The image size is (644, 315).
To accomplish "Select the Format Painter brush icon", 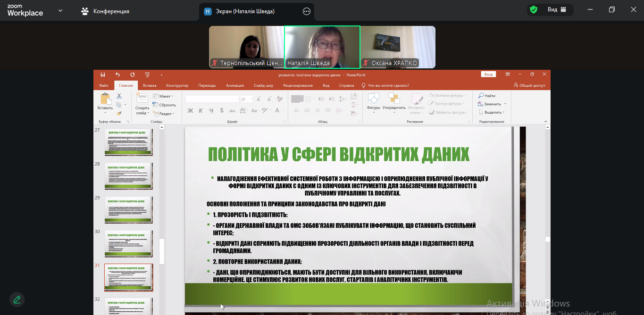I will click(119, 113).
